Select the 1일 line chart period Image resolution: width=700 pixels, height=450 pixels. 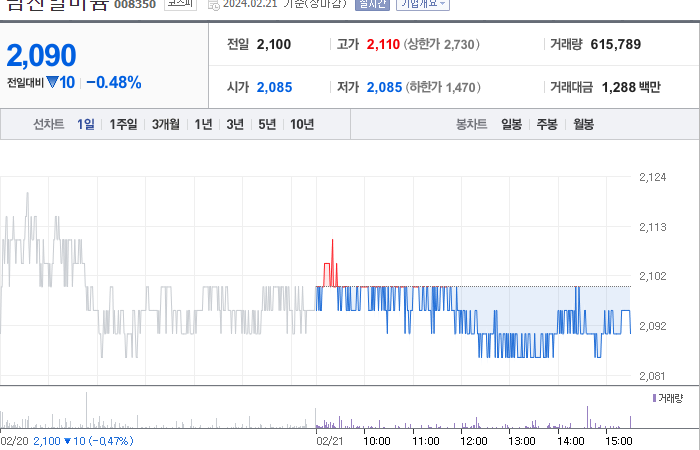click(x=86, y=124)
